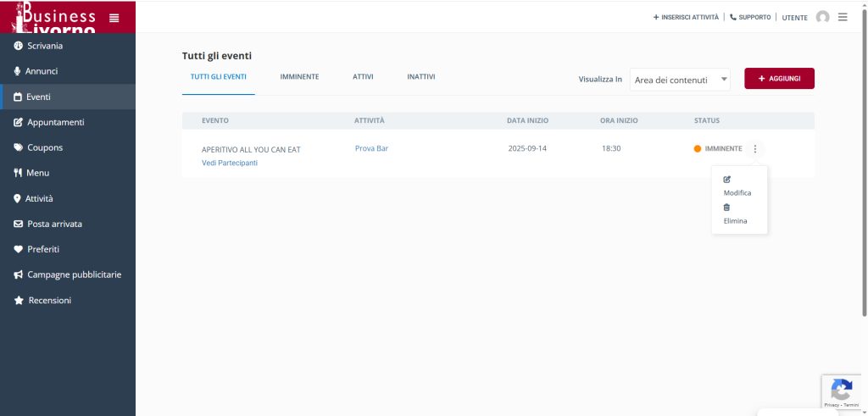Click the Scrivania dashboard icon in sidebar
Viewport: 868px width, 416px height.
[18, 46]
